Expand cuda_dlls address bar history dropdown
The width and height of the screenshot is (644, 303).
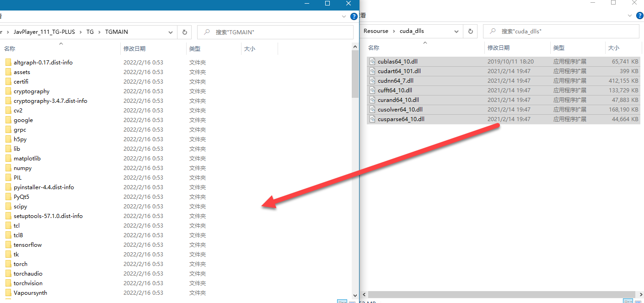[x=456, y=31]
